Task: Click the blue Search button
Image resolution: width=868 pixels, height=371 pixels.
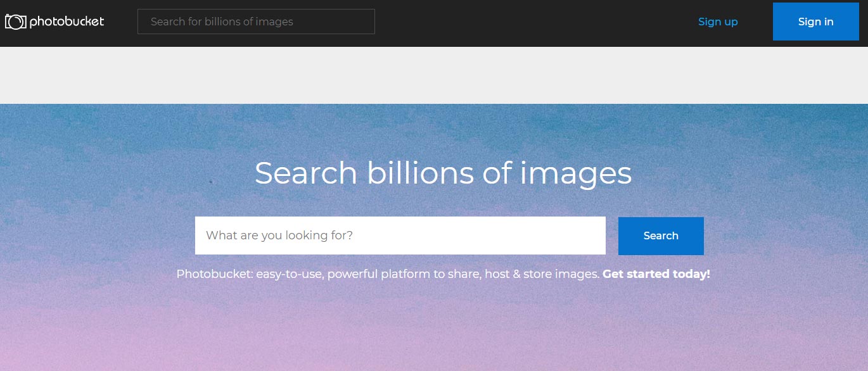Action: (x=661, y=236)
